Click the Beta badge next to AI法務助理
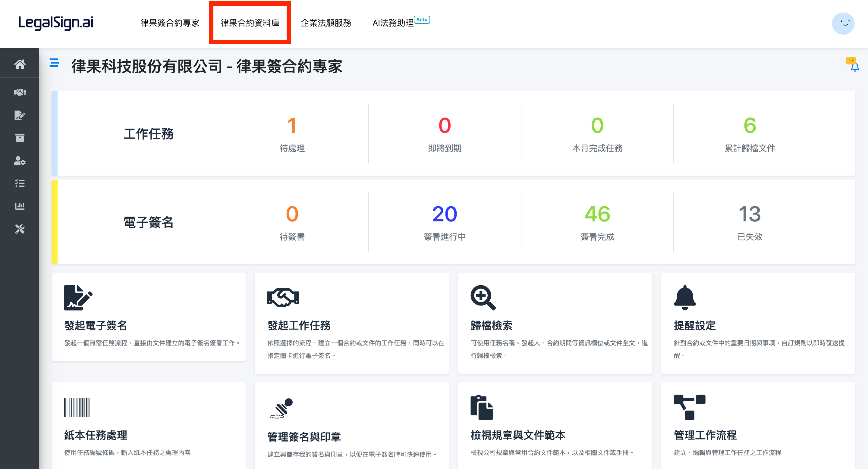The image size is (868, 469). [422, 20]
